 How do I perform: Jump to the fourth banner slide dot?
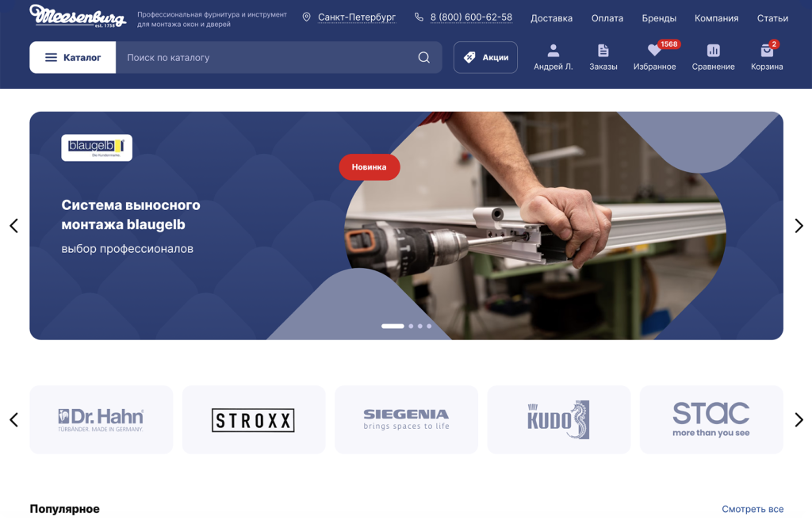(429, 326)
